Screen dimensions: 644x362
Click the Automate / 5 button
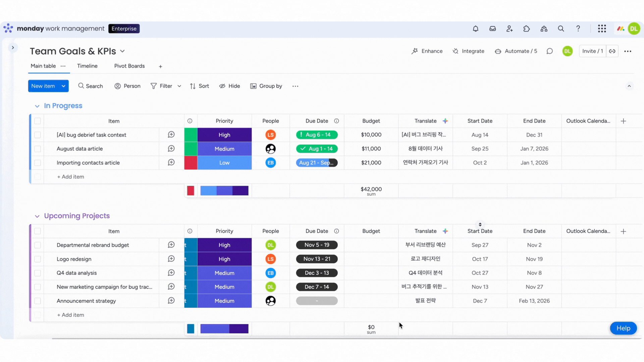point(516,51)
